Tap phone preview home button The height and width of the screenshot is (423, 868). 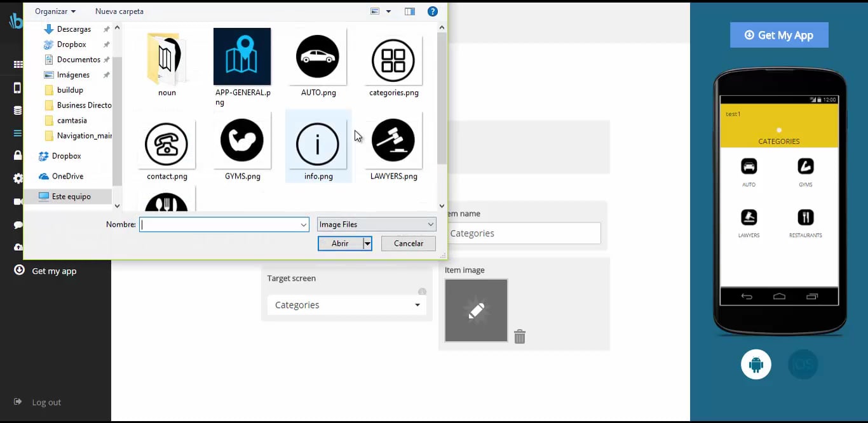(x=779, y=297)
